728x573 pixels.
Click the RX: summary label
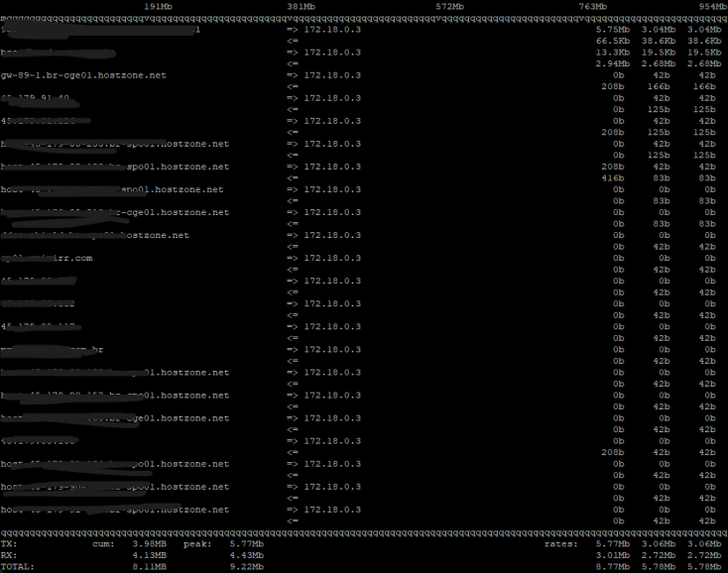[x=9, y=555]
